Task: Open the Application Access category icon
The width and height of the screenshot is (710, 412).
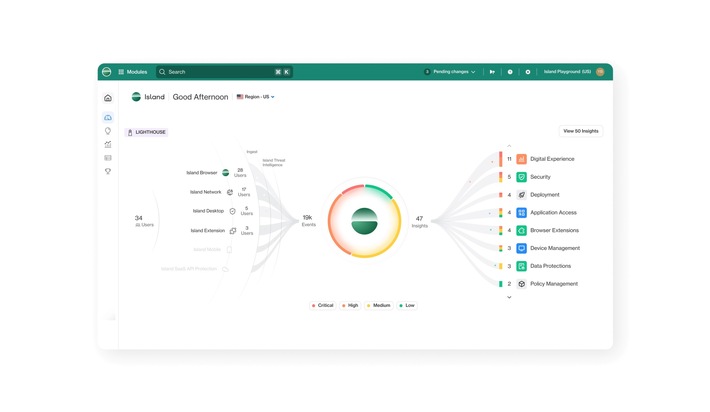Action: click(x=522, y=212)
